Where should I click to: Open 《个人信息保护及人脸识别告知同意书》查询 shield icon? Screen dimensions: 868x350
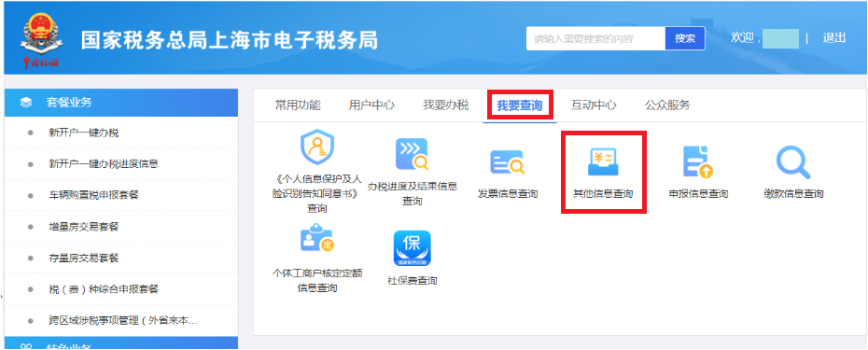[x=317, y=147]
